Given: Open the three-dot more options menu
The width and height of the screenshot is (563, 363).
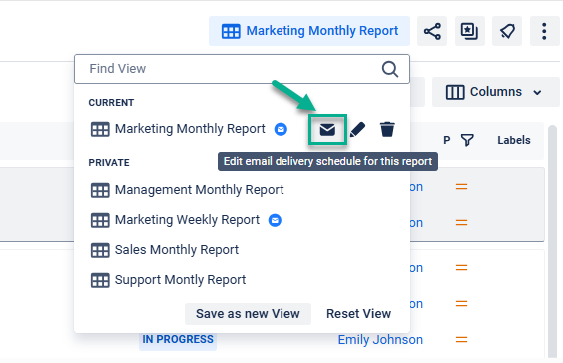Looking at the screenshot, I should coord(544,31).
